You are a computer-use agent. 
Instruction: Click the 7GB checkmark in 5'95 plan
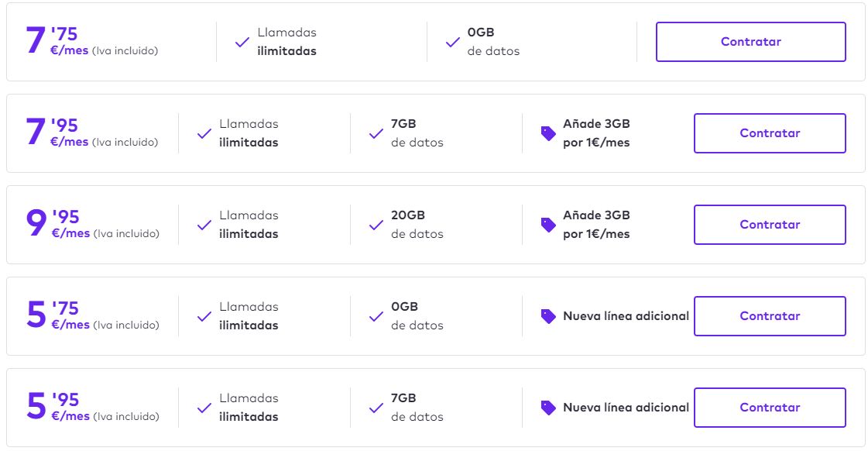tap(376, 408)
